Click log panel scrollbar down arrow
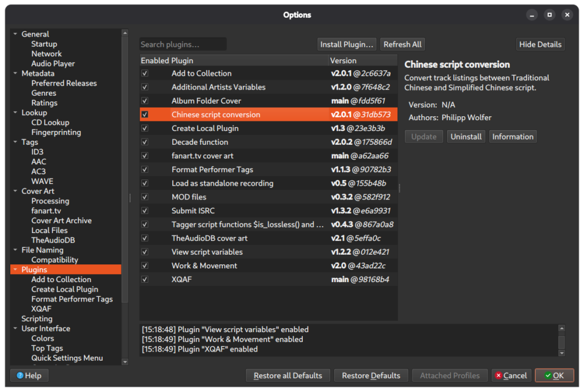This screenshot has height=392, width=584. click(x=562, y=353)
